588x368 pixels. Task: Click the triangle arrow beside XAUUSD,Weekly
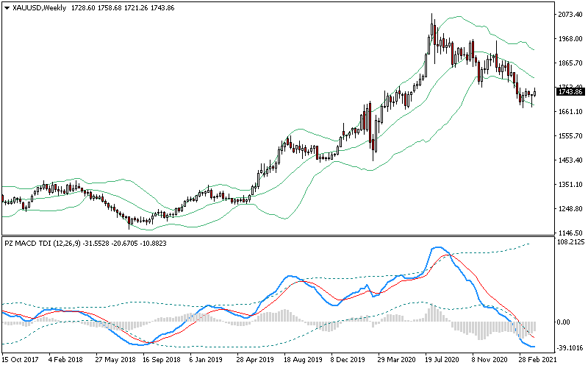(x=7, y=8)
